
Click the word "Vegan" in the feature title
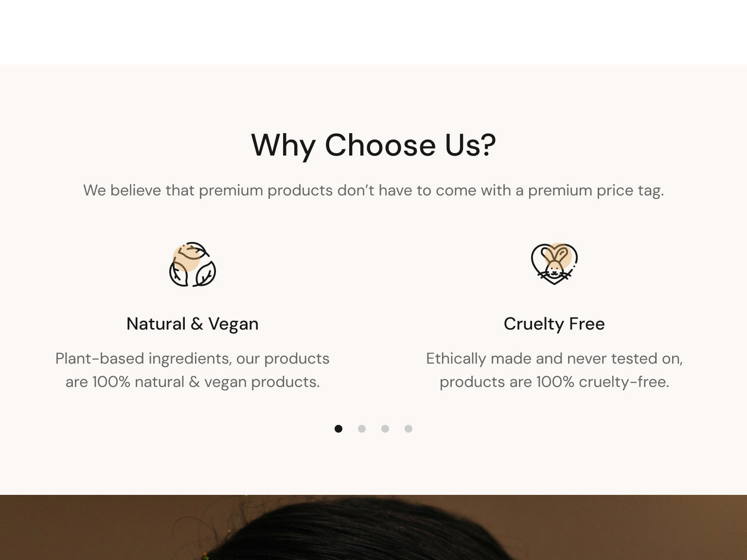tap(233, 324)
